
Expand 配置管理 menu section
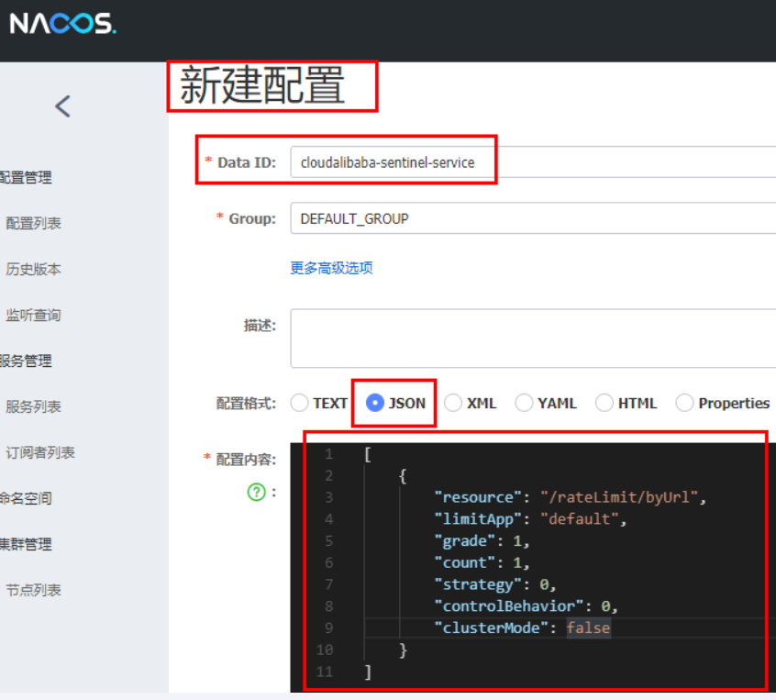pos(26,177)
